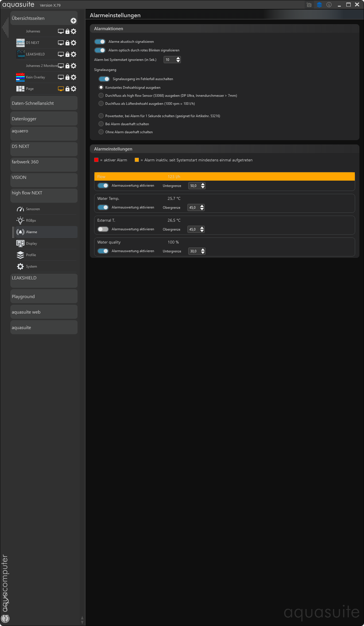
Task: Toggle Alarm optisch durch rotes Blinken
Action: 100,50
